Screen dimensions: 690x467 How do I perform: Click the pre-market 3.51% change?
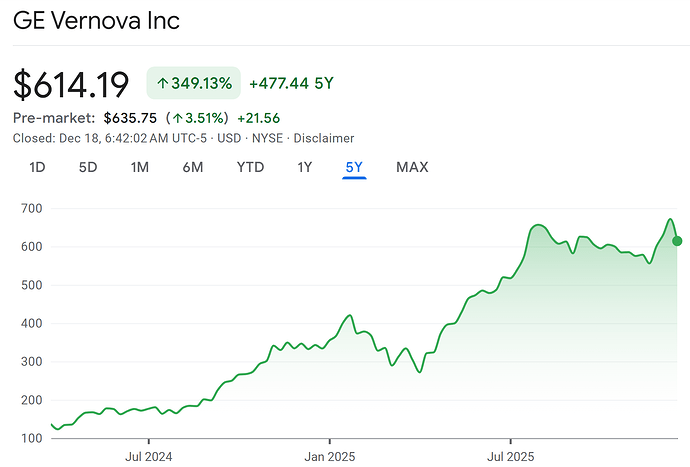click(197, 118)
